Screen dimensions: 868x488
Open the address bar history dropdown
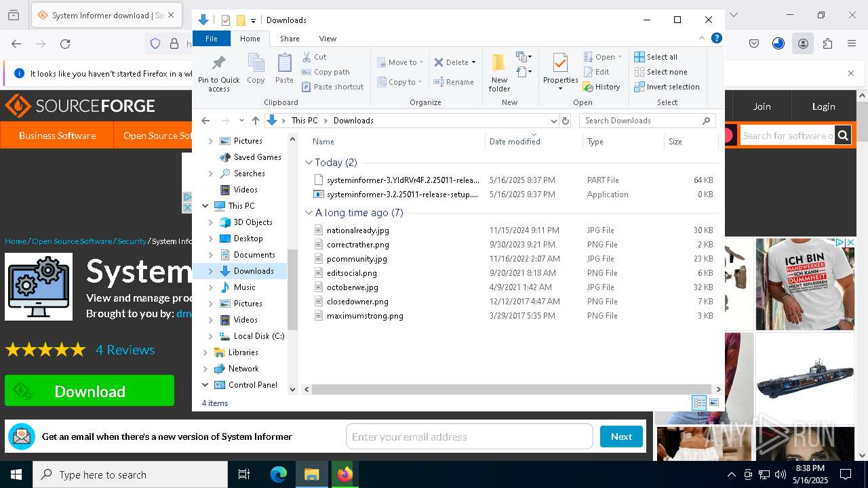point(553,121)
